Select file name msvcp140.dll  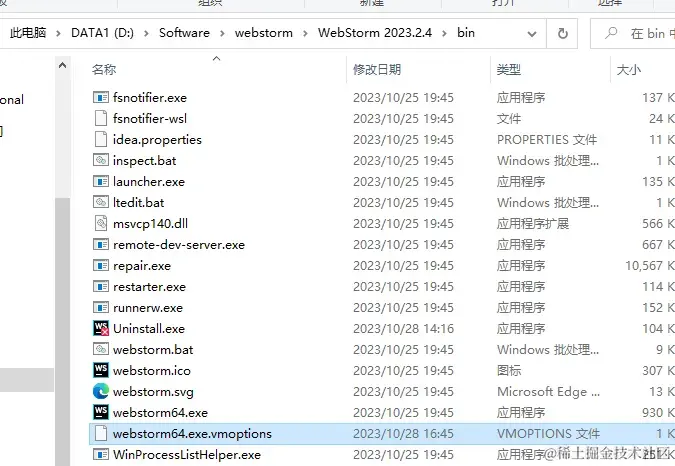[150, 223]
